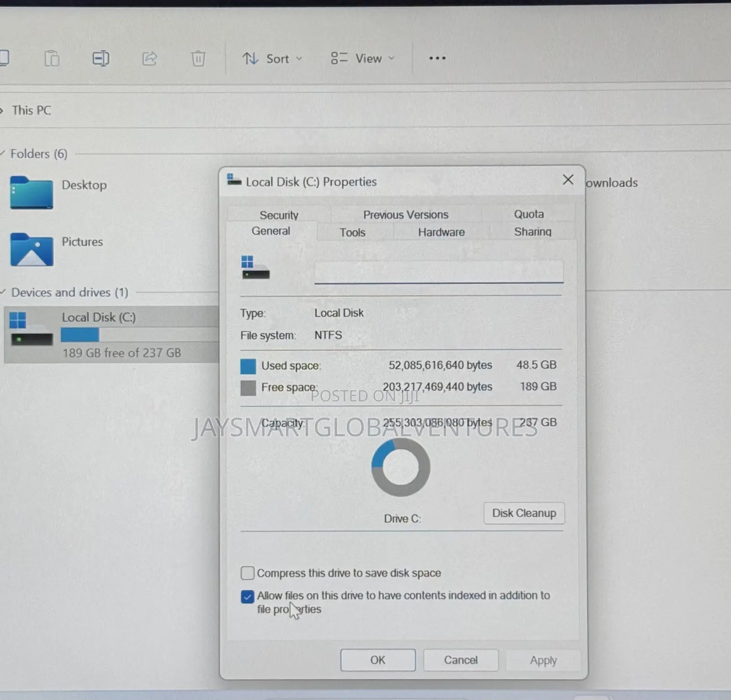Switch to the Quota tab
The height and width of the screenshot is (700, 731).
[529, 214]
